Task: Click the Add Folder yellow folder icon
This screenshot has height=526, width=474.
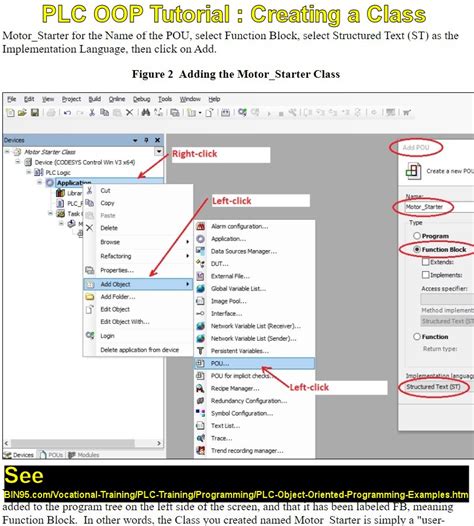Action: [90, 297]
